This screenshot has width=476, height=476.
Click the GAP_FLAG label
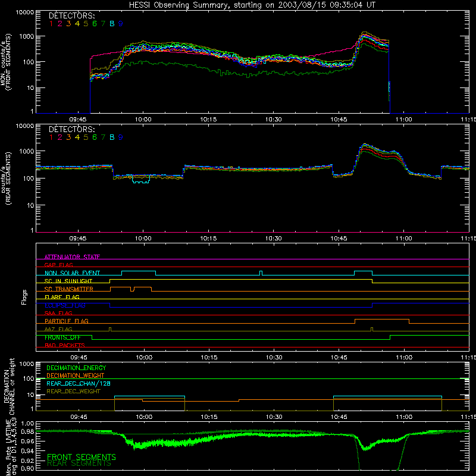(58, 265)
